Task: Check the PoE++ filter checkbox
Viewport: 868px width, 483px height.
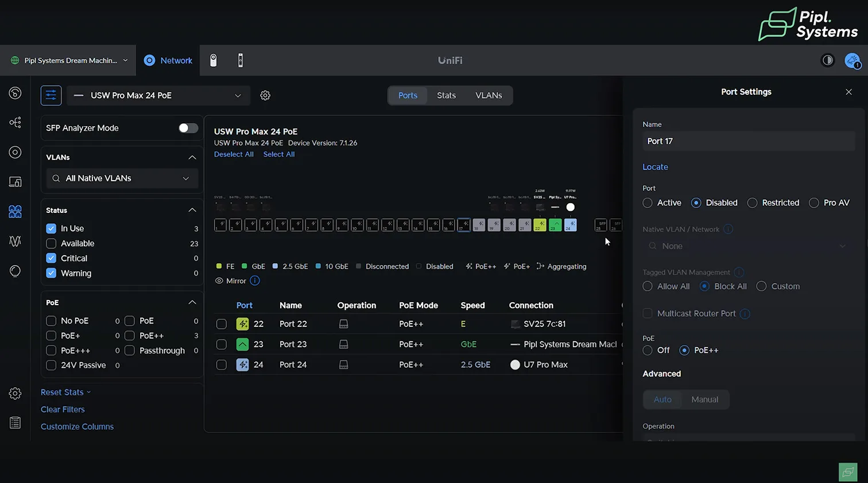Action: tap(130, 336)
